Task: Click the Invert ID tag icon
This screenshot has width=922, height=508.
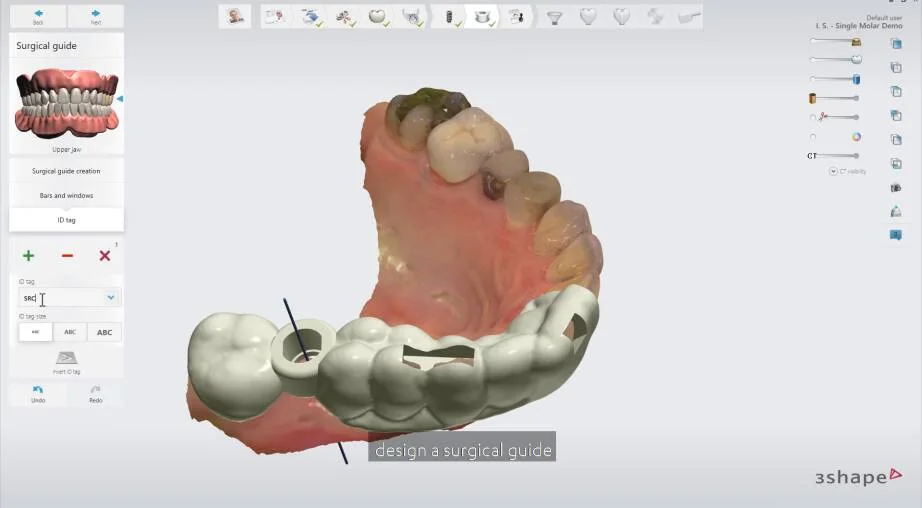Action: 67,358
